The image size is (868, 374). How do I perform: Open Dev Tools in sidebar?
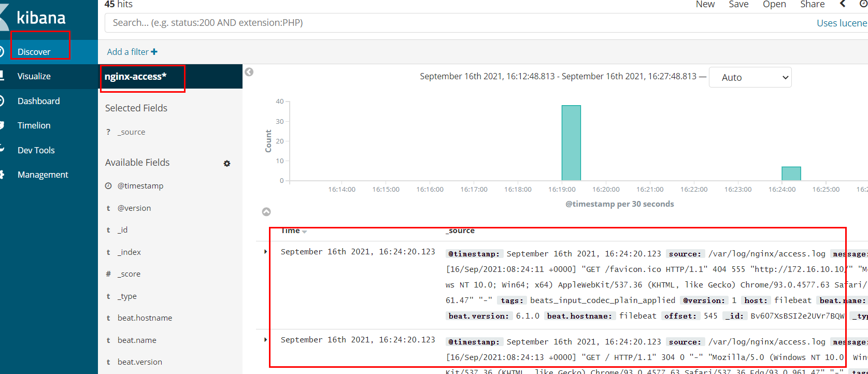coord(36,150)
